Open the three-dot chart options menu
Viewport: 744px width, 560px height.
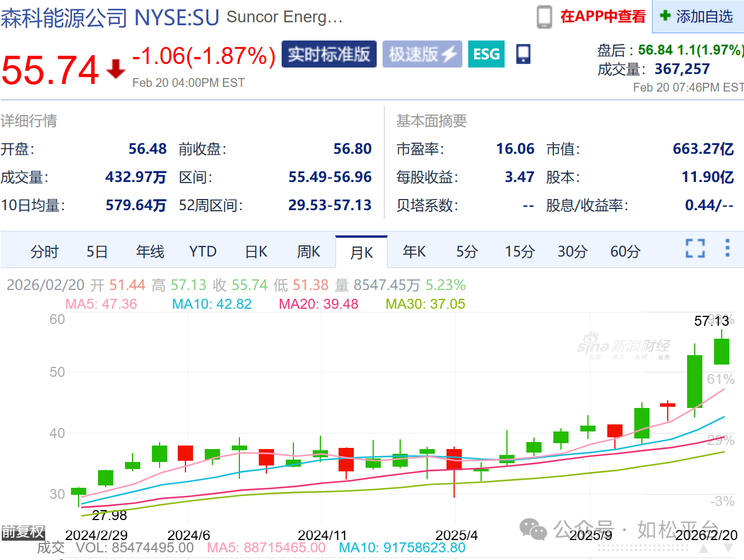728,248
